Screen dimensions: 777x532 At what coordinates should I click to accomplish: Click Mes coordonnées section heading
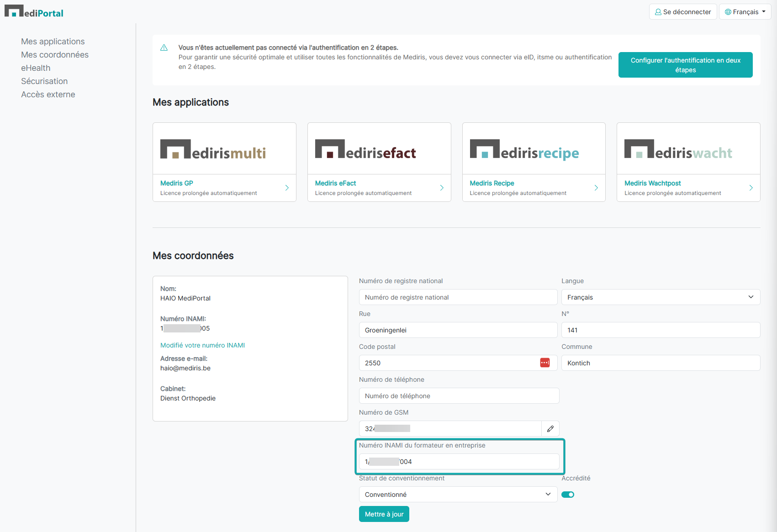point(193,256)
